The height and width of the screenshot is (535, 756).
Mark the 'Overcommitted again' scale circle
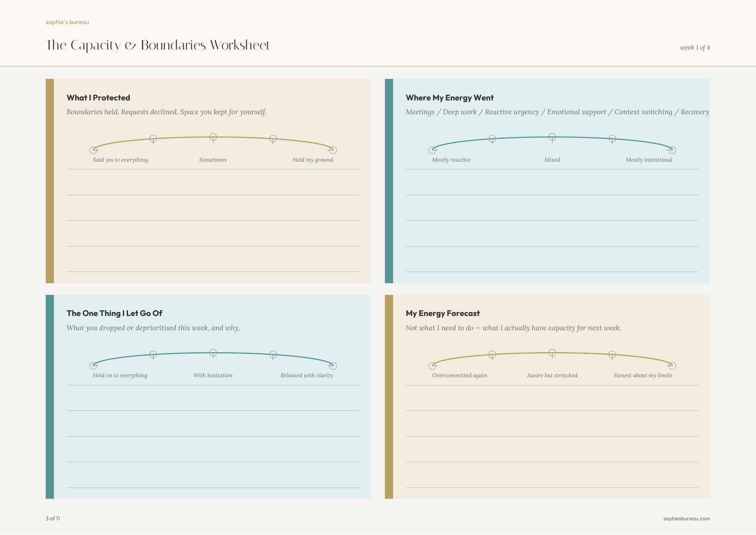(432, 366)
